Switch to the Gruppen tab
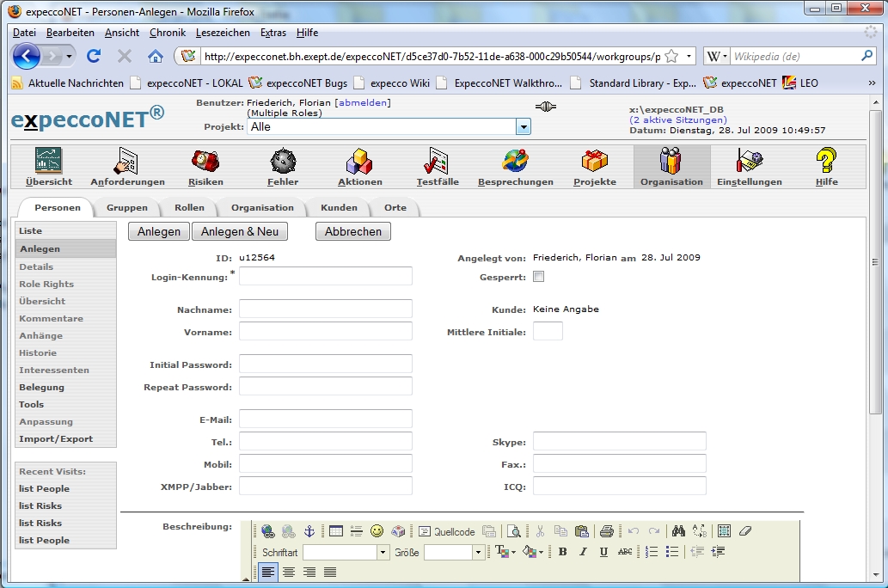The height and width of the screenshot is (588, 888). click(x=126, y=207)
